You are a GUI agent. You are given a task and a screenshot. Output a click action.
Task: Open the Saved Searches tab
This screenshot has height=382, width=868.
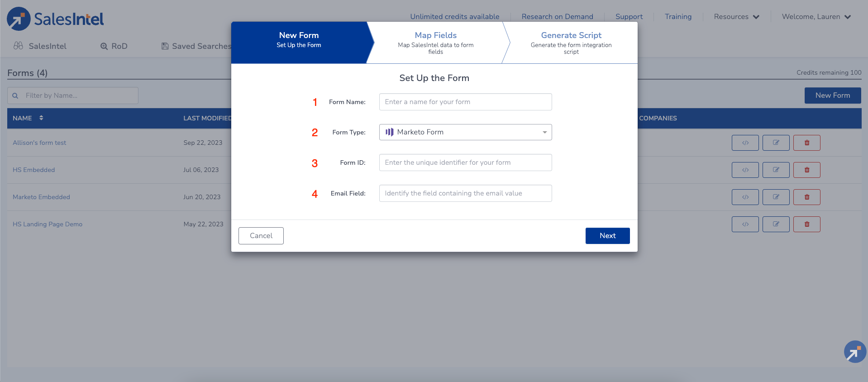(x=196, y=46)
